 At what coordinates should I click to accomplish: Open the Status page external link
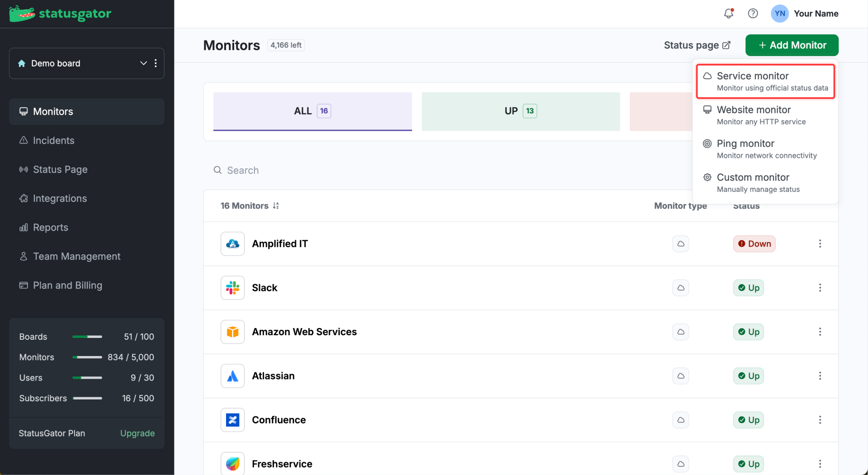click(x=697, y=45)
